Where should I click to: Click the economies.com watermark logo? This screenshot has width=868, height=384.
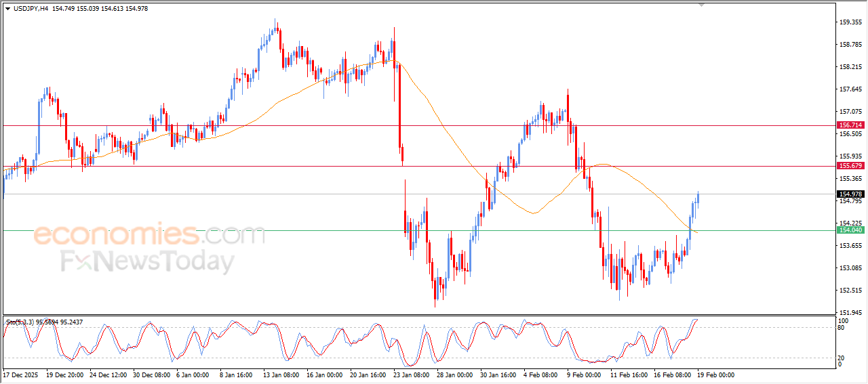click(149, 235)
